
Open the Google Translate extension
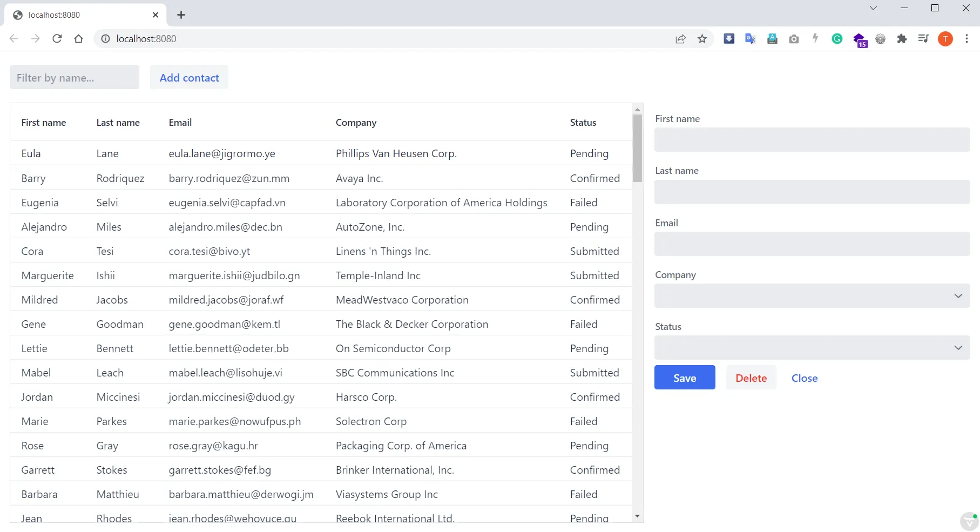(x=750, y=38)
